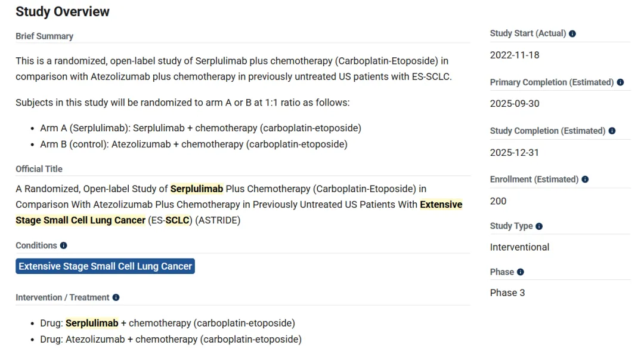Open the Intervention / Treatment info icon
Screen dimensions: 644x348
(116, 298)
